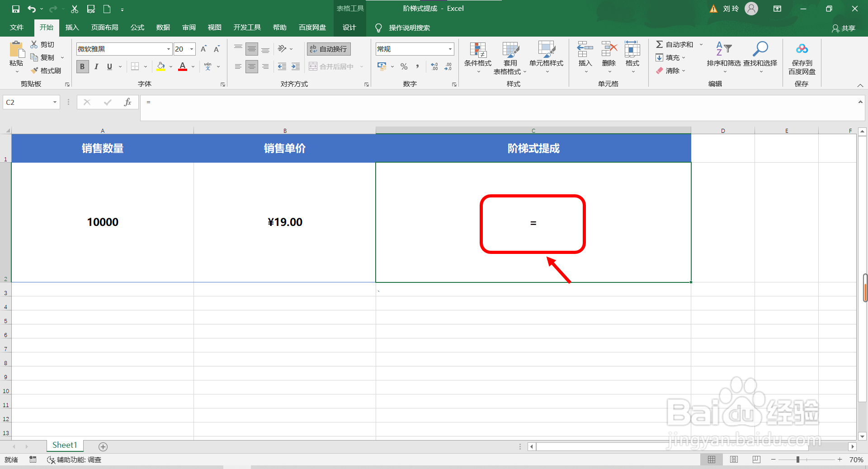Screen dimensions: 868x469
Task: Click decrease decimal icon
Action: coord(448,66)
